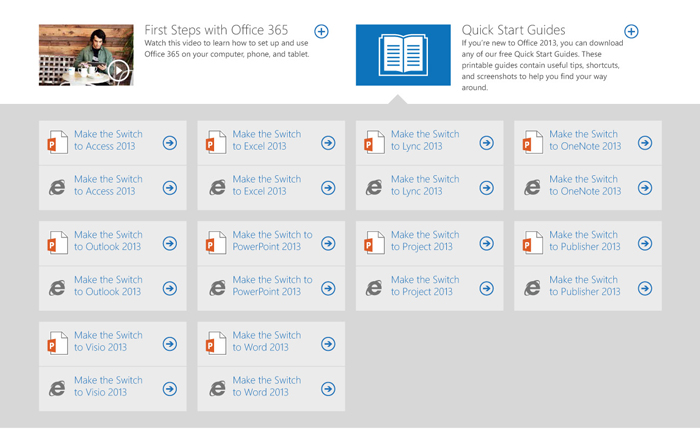Click arrow icon for Lync 2013 PDF guide
Screen dimensions: 700x445
click(487, 143)
